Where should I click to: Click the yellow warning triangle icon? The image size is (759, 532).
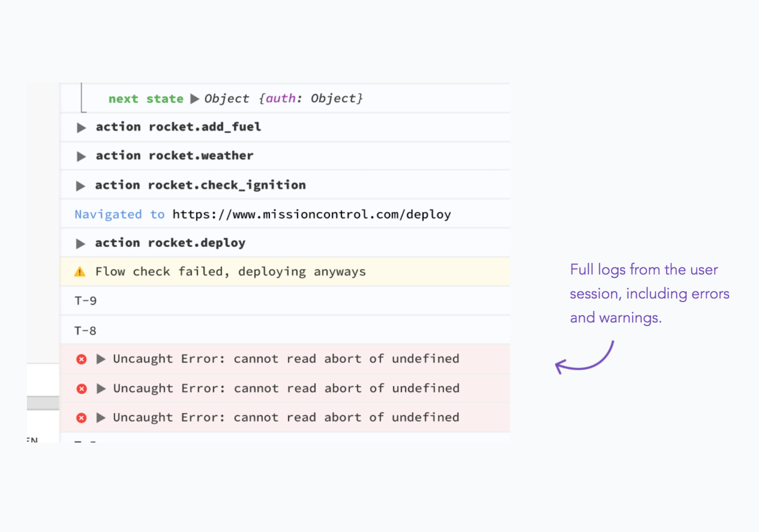coord(80,272)
